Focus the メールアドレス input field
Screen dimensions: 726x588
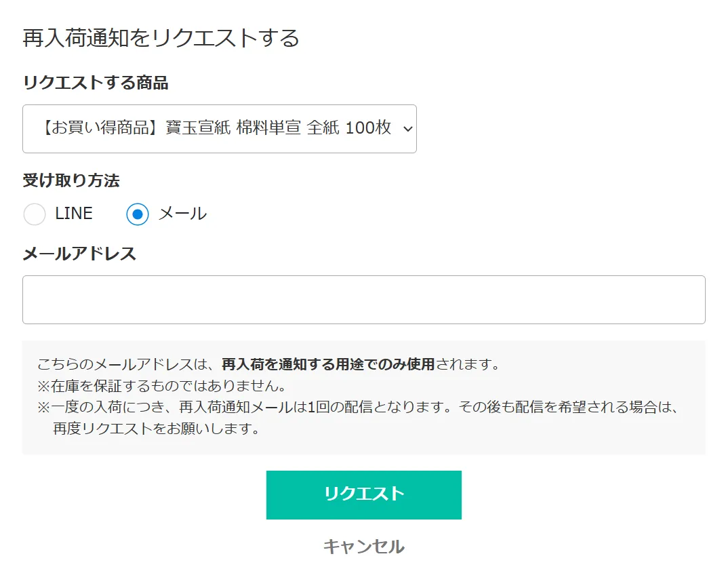(363, 300)
